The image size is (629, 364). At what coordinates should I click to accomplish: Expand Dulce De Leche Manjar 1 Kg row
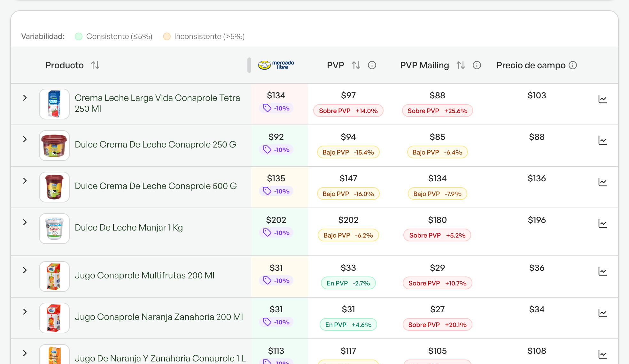25,222
